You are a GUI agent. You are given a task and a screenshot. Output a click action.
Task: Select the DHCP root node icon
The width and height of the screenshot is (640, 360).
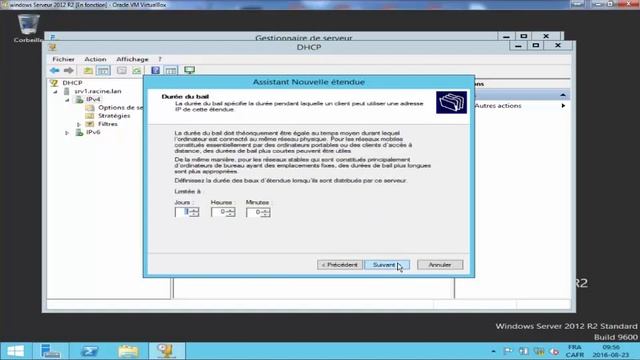coord(53,83)
